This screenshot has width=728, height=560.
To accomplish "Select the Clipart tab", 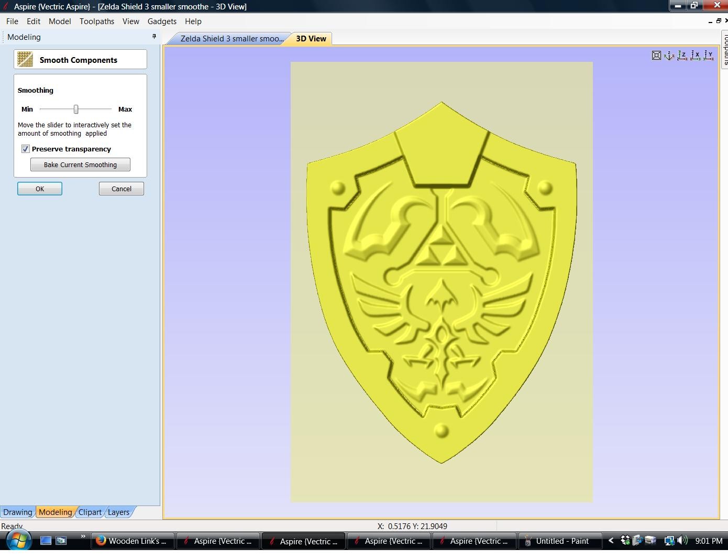I will pyautogui.click(x=90, y=512).
